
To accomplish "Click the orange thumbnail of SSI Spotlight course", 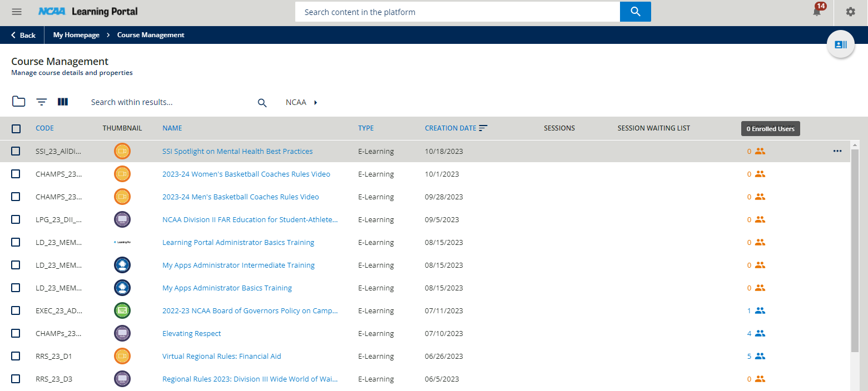I will pyautogui.click(x=122, y=151).
